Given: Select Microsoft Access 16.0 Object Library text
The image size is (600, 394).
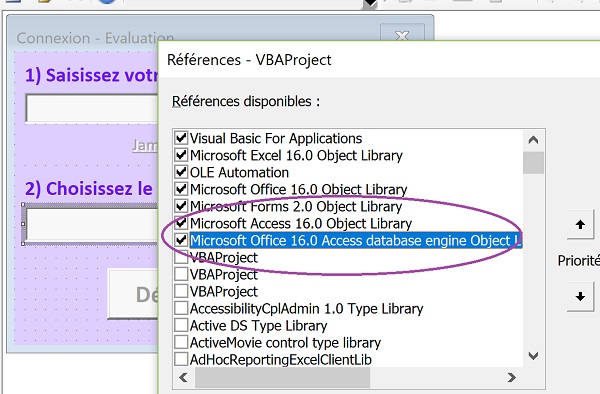Looking at the screenshot, I should (301, 223).
